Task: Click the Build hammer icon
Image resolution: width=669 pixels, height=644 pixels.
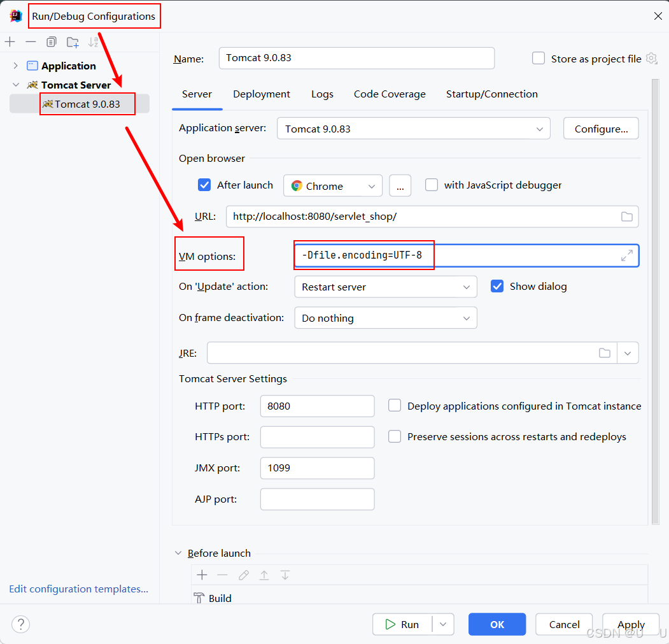Action: [x=199, y=598]
